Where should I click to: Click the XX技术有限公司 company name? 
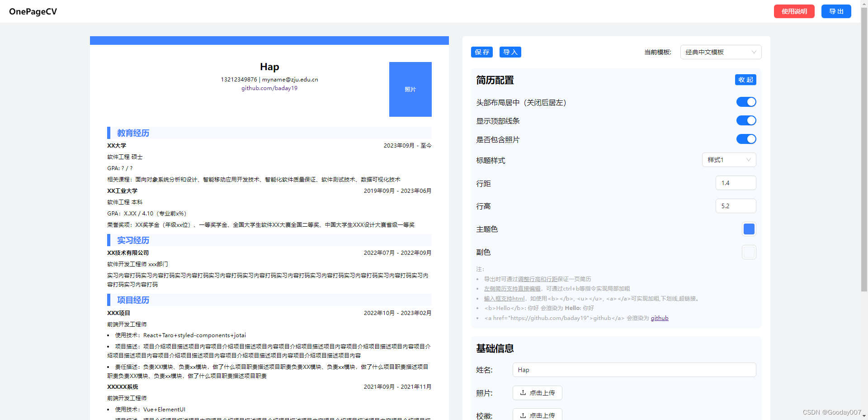(128, 253)
